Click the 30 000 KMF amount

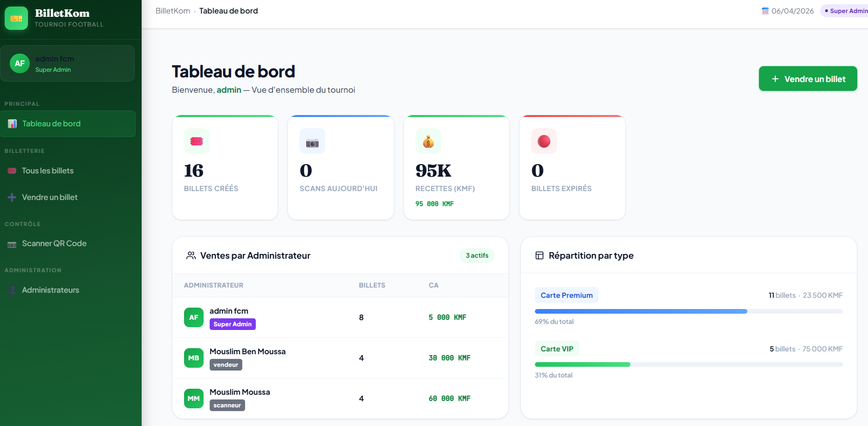450,358
